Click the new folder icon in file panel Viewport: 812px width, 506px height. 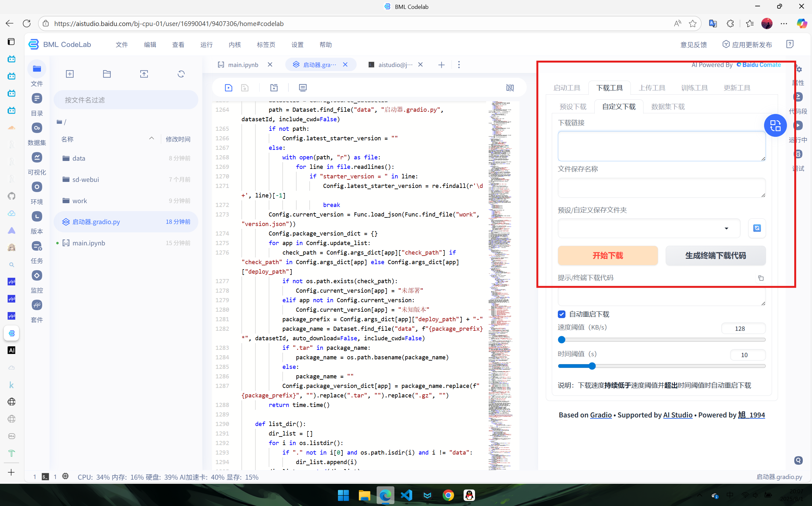pyautogui.click(x=107, y=74)
